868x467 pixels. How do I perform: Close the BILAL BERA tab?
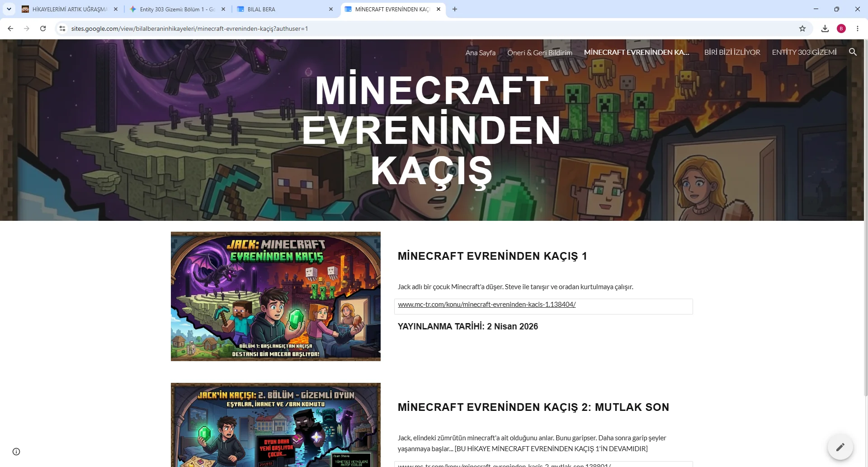331,9
